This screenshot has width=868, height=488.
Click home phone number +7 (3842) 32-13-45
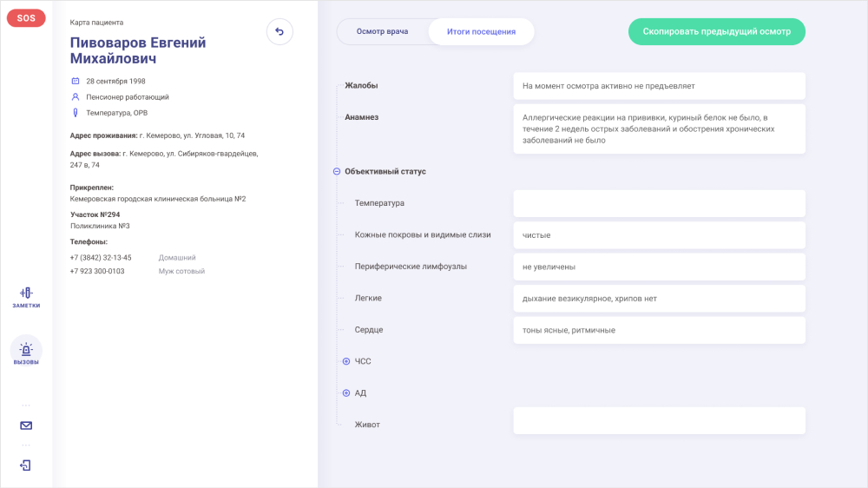point(101,258)
